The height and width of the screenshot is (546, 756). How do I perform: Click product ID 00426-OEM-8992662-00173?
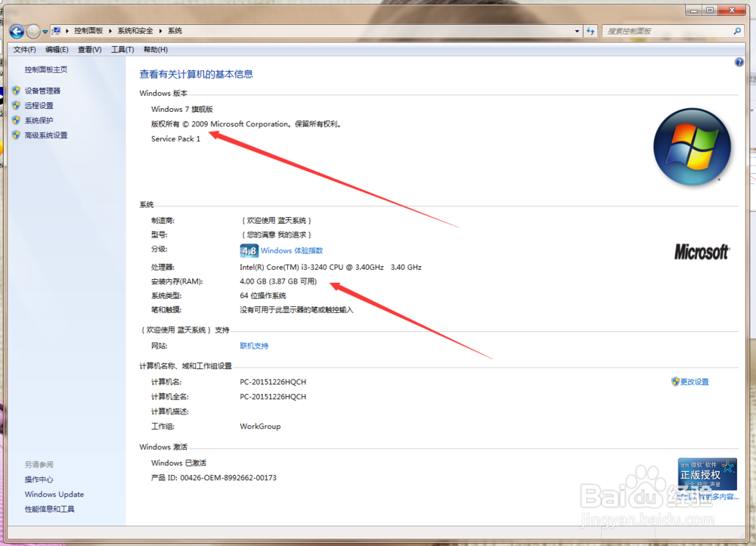pyautogui.click(x=228, y=478)
